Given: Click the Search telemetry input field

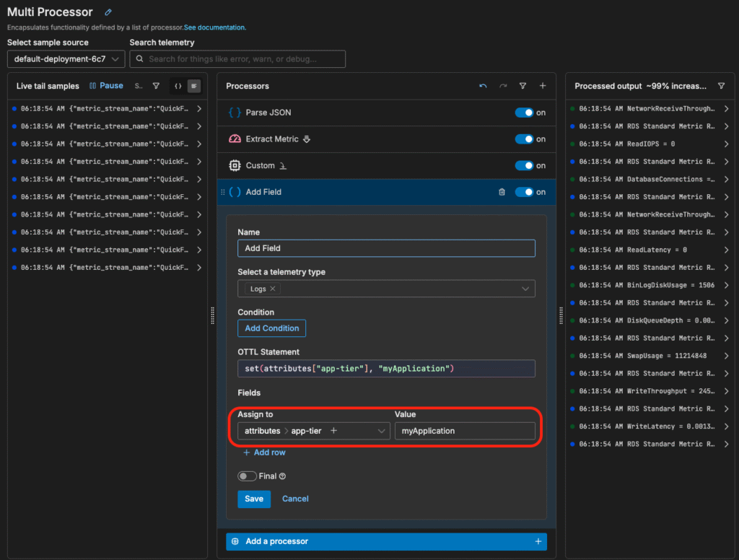Looking at the screenshot, I should (x=237, y=59).
